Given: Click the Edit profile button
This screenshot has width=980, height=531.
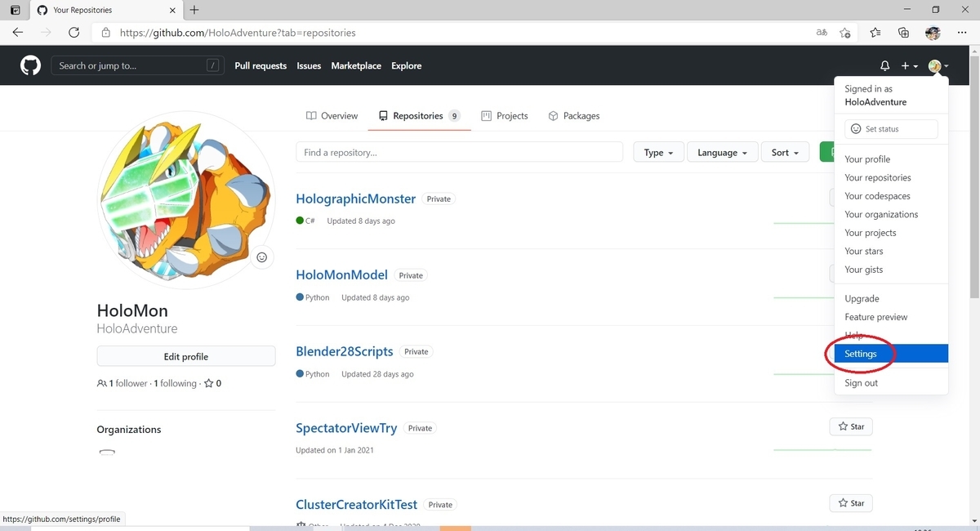Looking at the screenshot, I should point(185,356).
